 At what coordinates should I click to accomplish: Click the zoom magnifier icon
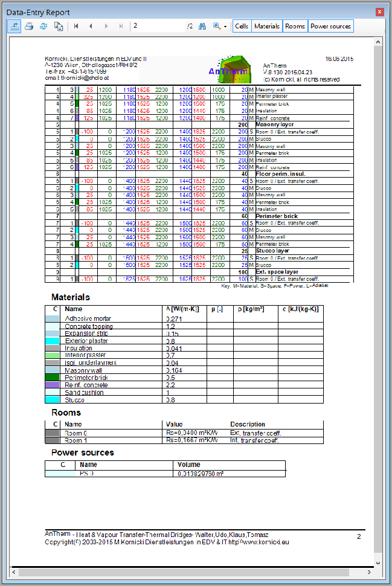217,26
